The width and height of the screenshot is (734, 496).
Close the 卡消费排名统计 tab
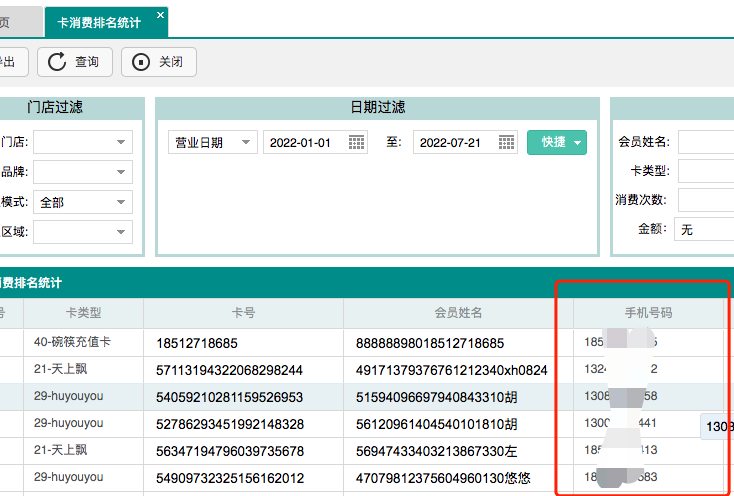161,15
